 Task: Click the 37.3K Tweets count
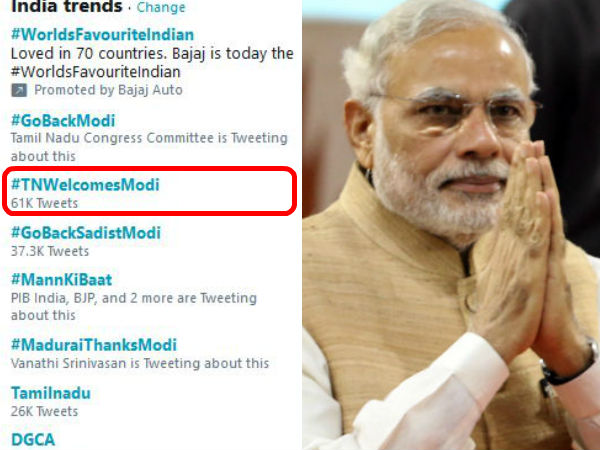[50, 251]
